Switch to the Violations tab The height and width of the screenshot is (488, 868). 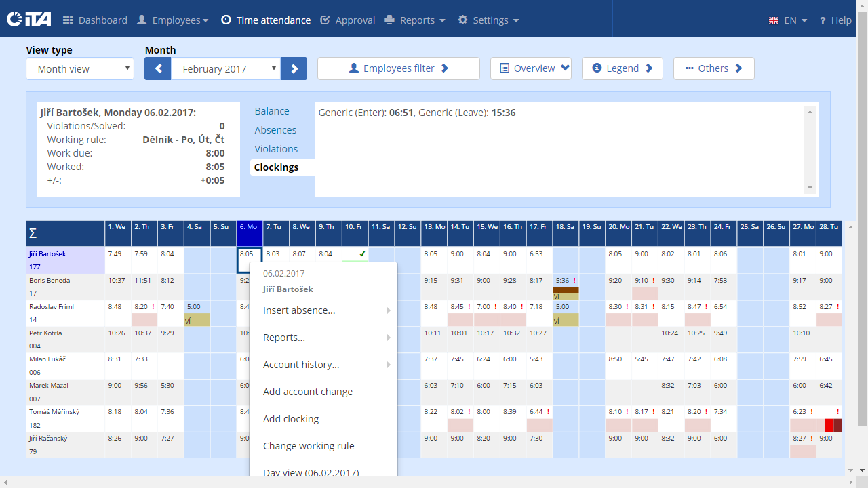coord(276,149)
